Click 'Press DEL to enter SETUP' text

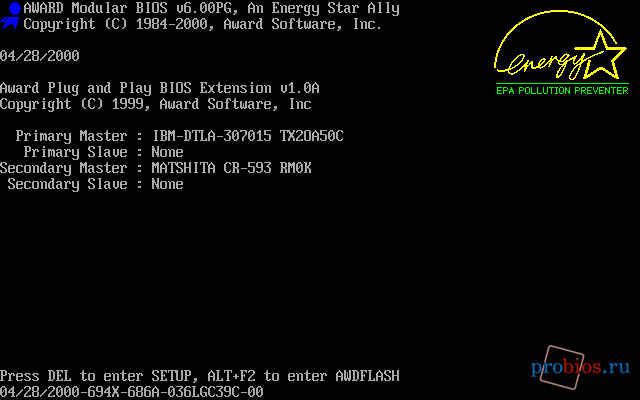[96, 376]
